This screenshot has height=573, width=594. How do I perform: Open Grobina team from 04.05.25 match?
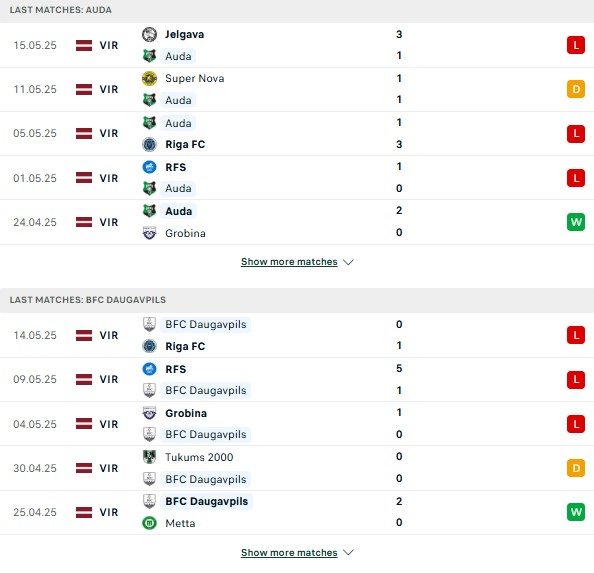186,413
